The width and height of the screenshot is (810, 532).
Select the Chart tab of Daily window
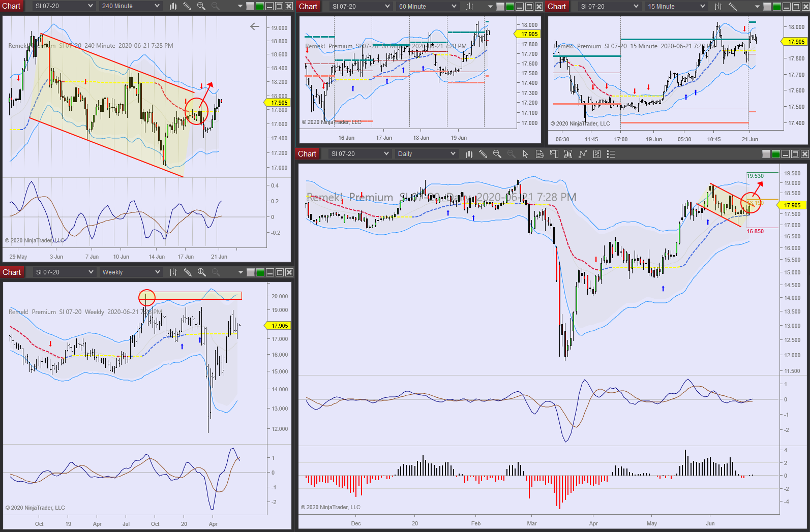click(307, 154)
